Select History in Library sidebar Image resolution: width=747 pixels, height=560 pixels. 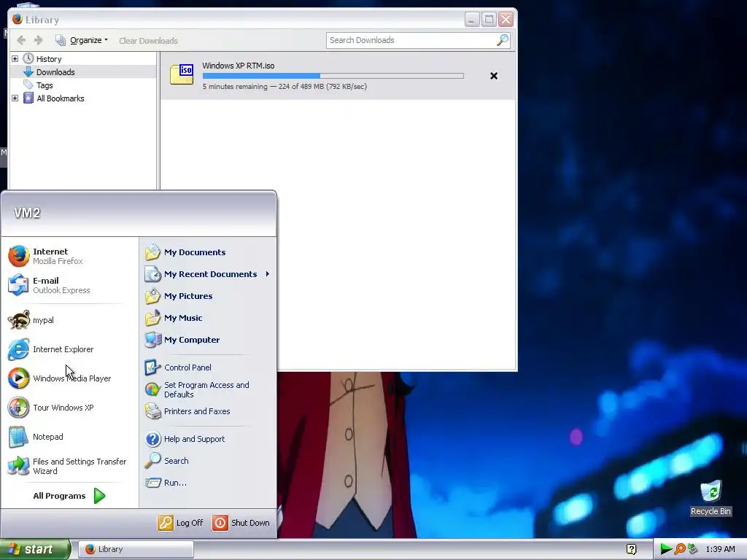[x=42, y=59]
